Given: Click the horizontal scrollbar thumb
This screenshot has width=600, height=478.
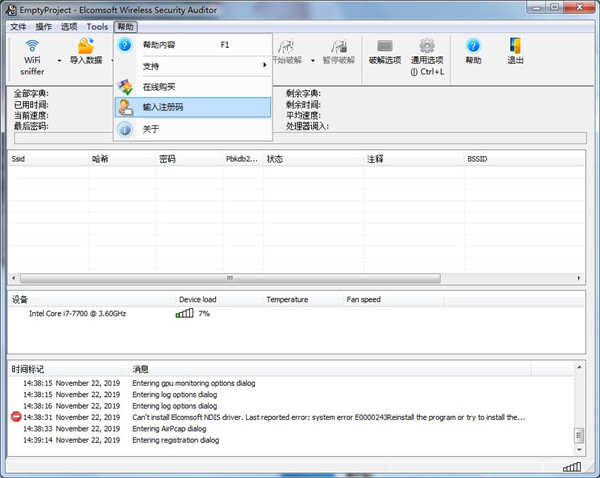Looking at the screenshot, I should click(230, 278).
